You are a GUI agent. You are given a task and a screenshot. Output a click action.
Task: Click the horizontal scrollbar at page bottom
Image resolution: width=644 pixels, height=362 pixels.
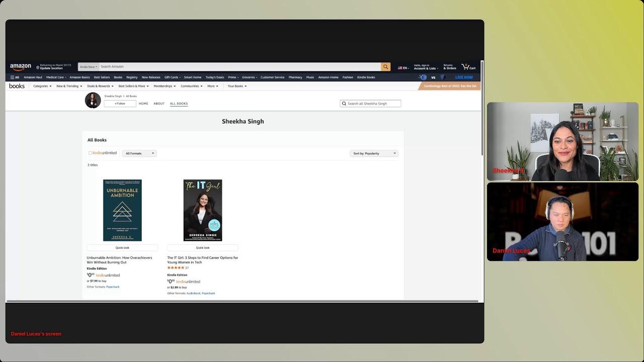(x=242, y=301)
